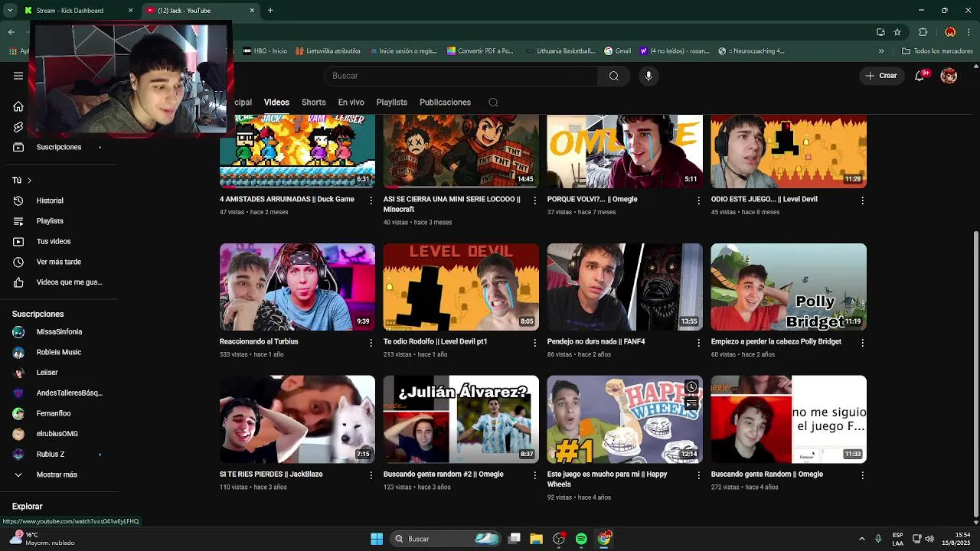Image resolution: width=980 pixels, height=551 pixels.
Task: Open options for Buscando gente random #2
Action: (x=535, y=475)
